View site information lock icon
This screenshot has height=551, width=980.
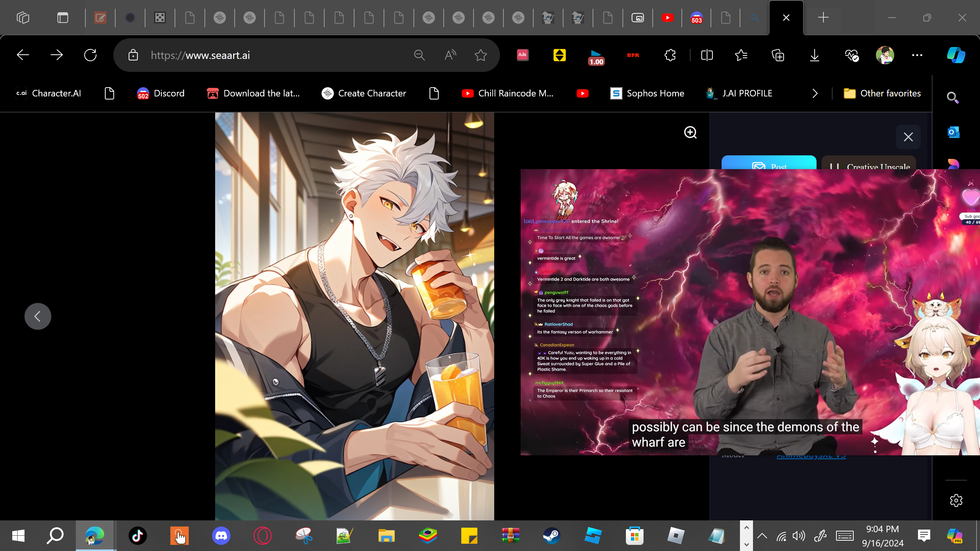point(133,55)
